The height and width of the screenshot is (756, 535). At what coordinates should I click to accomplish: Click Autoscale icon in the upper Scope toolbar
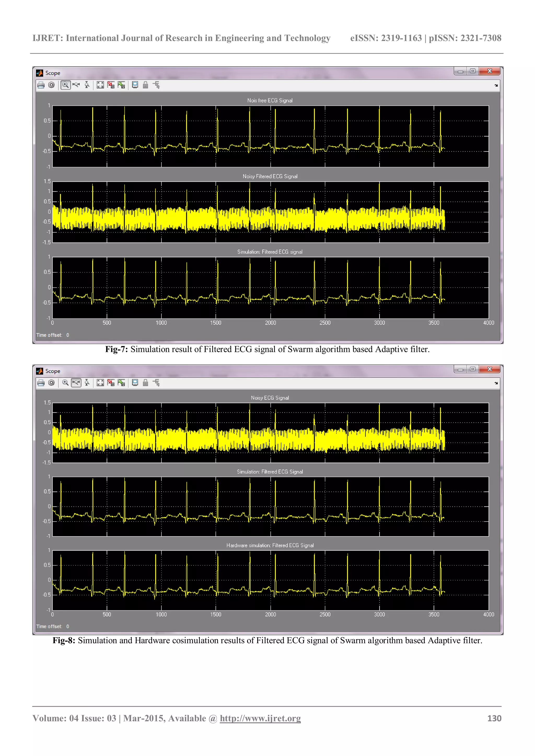[100, 85]
